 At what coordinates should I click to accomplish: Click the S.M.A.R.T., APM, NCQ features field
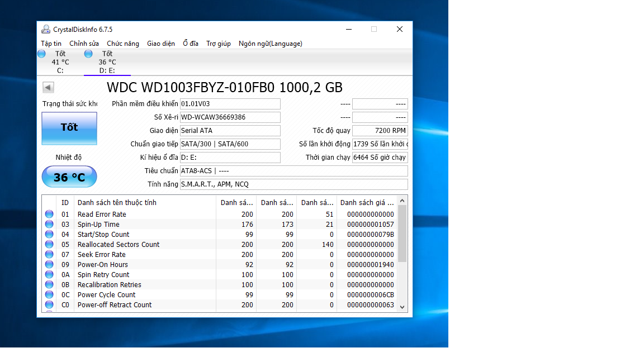pos(293,184)
